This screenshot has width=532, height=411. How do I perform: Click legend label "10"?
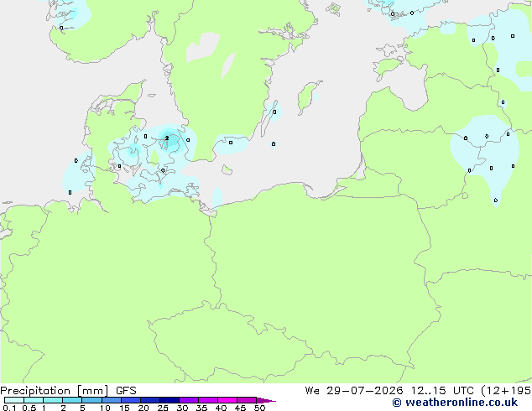tap(105, 408)
